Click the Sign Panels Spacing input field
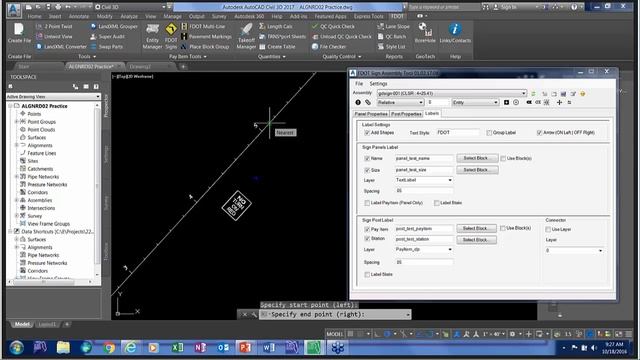The width and height of the screenshot is (640, 360). 424,191
